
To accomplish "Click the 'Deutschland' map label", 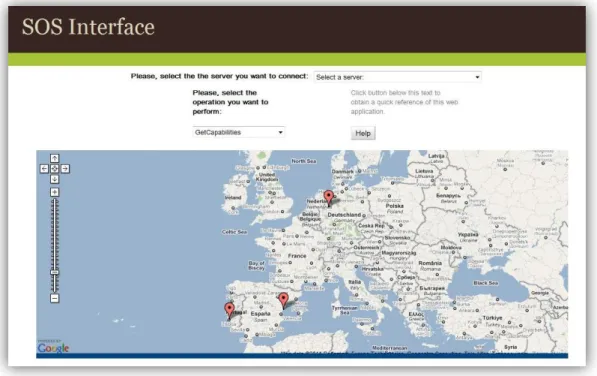I will point(344,215).
